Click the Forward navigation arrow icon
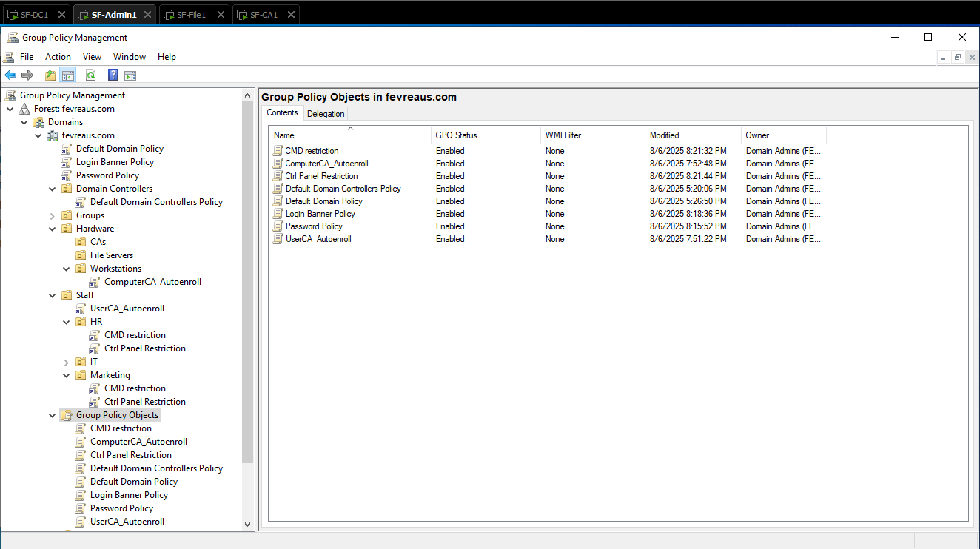The image size is (980, 549). pos(27,75)
